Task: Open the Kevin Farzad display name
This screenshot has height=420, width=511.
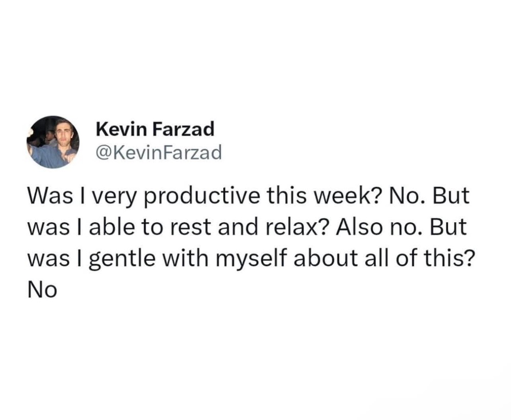Action: tap(155, 130)
